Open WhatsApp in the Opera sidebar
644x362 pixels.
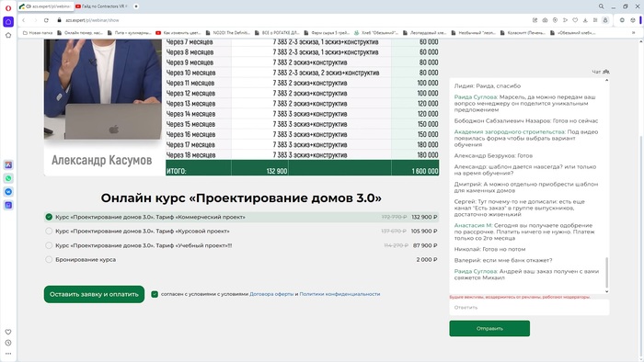[8, 178]
